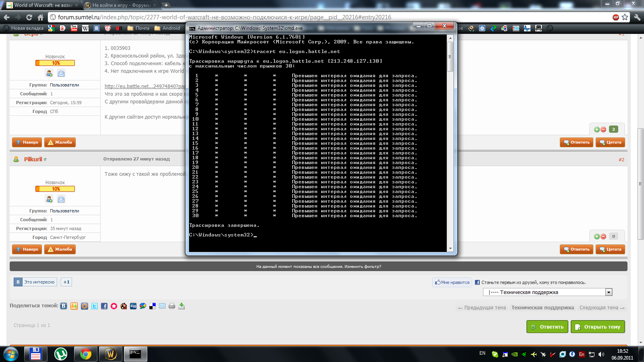
Task: Share topic via Mail.ru @ icon
Action: pos(85,306)
